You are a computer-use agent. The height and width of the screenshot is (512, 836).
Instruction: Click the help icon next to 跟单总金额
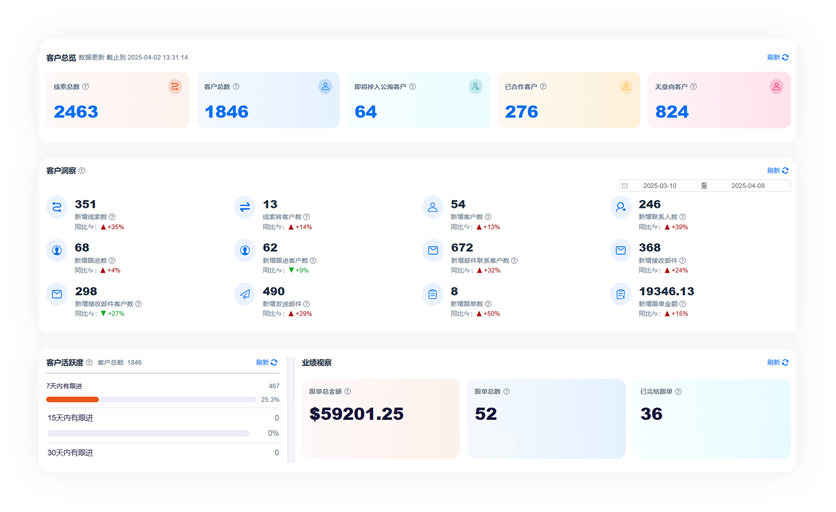[x=348, y=391]
